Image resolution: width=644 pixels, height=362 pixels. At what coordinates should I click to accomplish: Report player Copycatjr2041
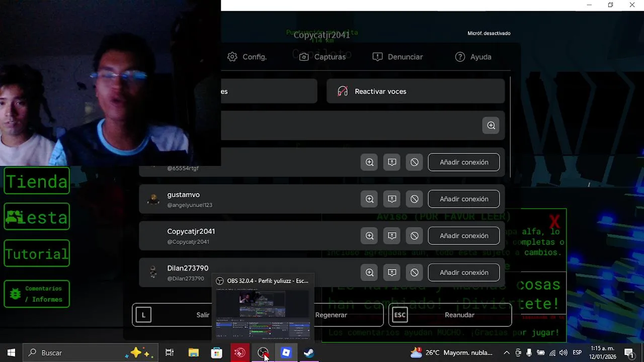click(392, 236)
